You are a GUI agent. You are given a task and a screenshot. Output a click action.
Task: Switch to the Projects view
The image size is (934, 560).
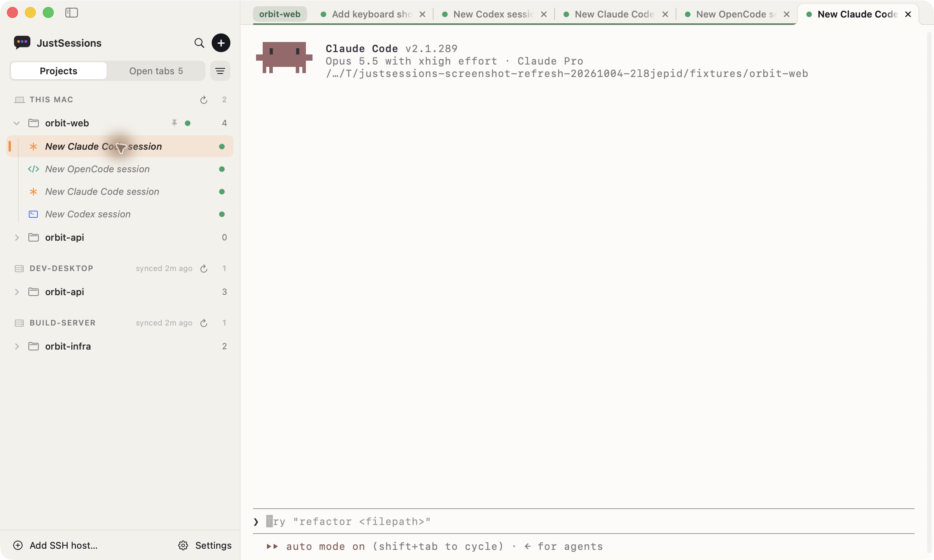(58, 71)
